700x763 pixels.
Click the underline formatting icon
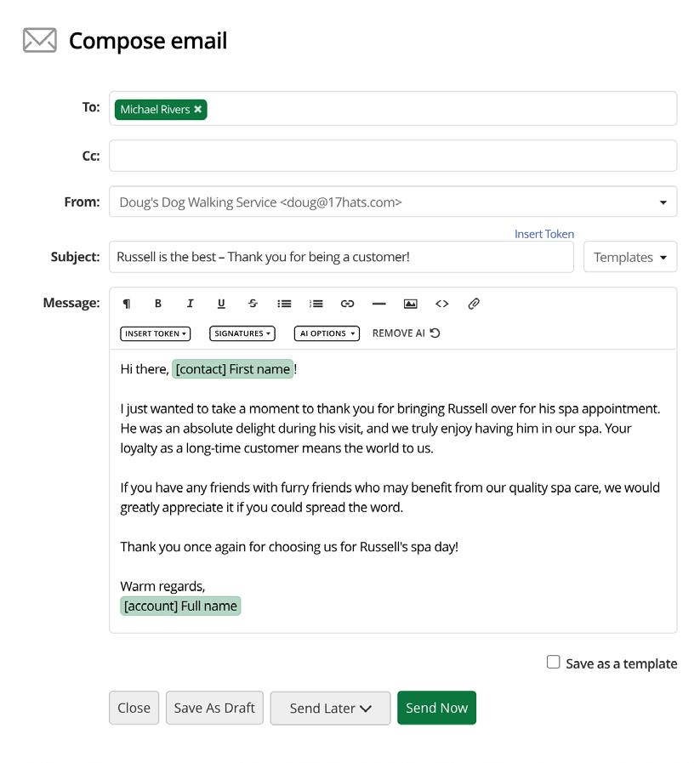tap(221, 304)
